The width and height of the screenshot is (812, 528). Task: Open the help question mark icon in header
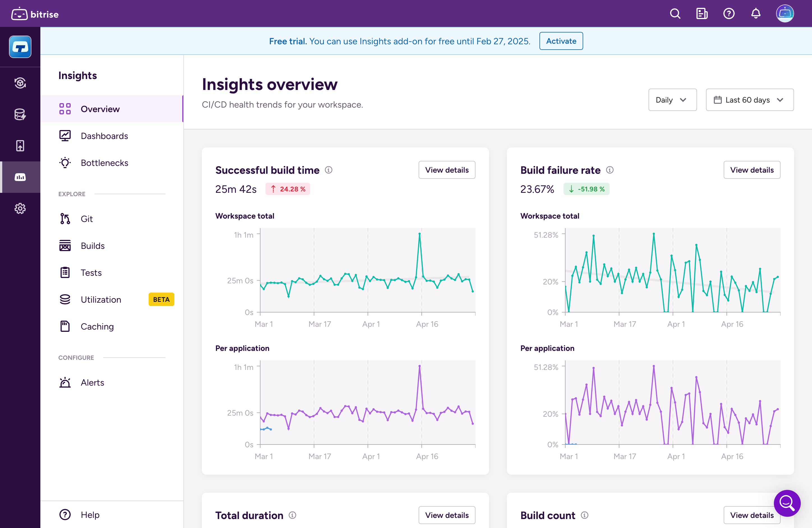click(729, 14)
